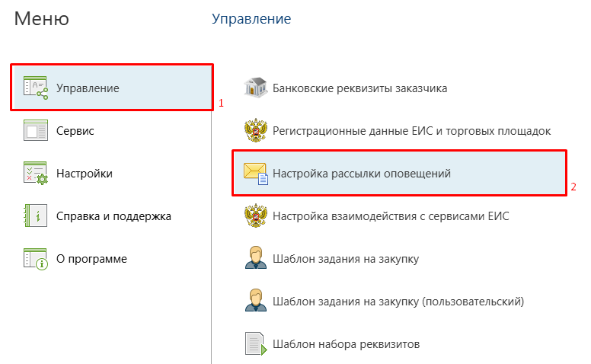Click the Управление sidebar icon
This screenshot has height=364, width=591.
tap(36, 88)
